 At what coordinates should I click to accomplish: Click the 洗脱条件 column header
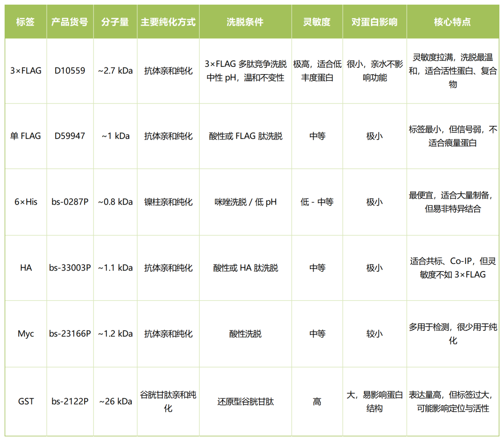click(x=245, y=22)
